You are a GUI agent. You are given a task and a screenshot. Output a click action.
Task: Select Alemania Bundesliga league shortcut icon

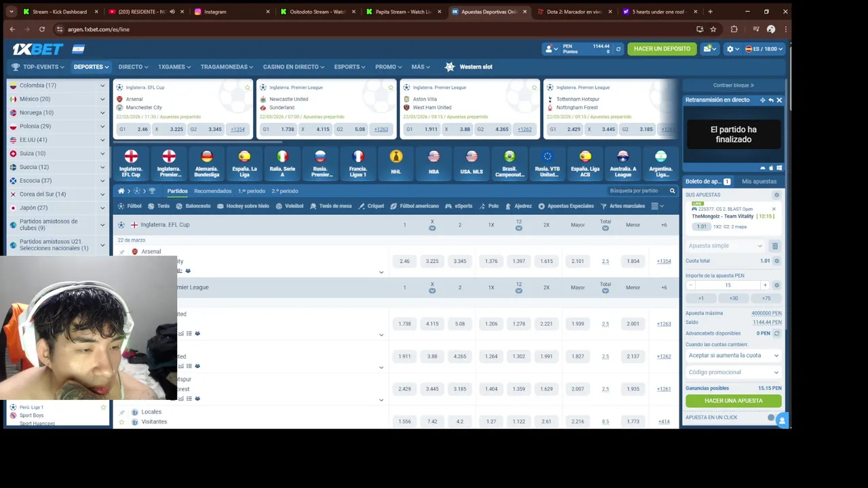tap(207, 163)
